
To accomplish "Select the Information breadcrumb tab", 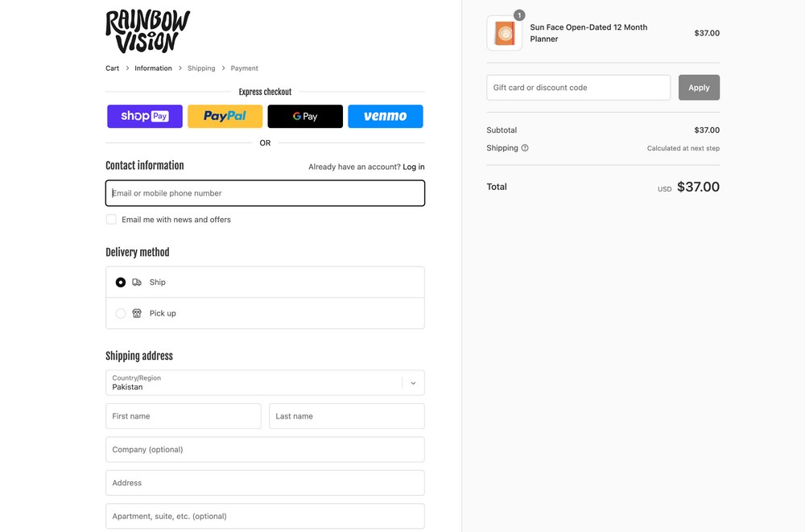I will coord(153,68).
